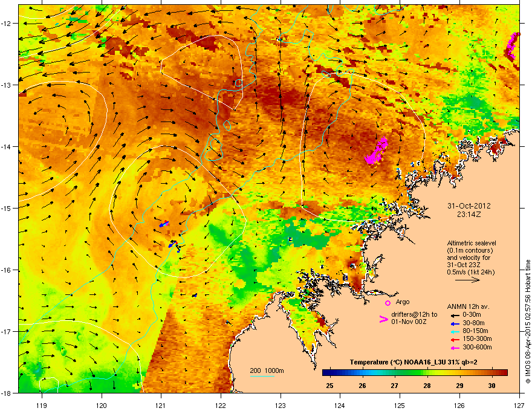Screen dimensions: 532x411
Task: Click the cyan 80-150m legend arrow
Action: point(455,331)
